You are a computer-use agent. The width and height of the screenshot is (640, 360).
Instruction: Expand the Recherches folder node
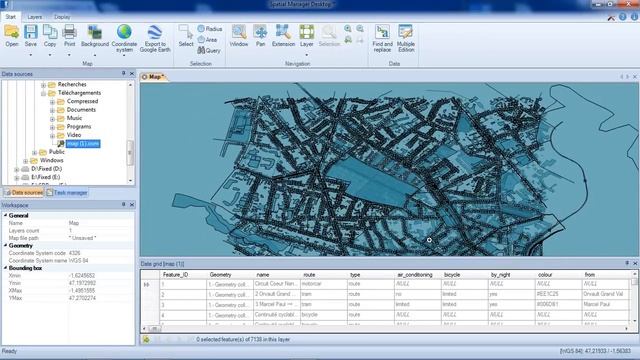(43, 85)
